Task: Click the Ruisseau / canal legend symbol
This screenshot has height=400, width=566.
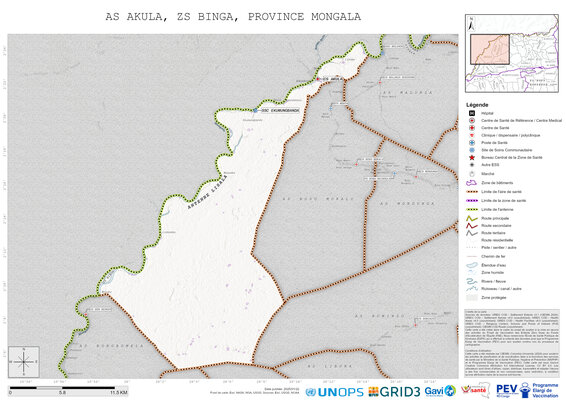Action: coord(471,289)
